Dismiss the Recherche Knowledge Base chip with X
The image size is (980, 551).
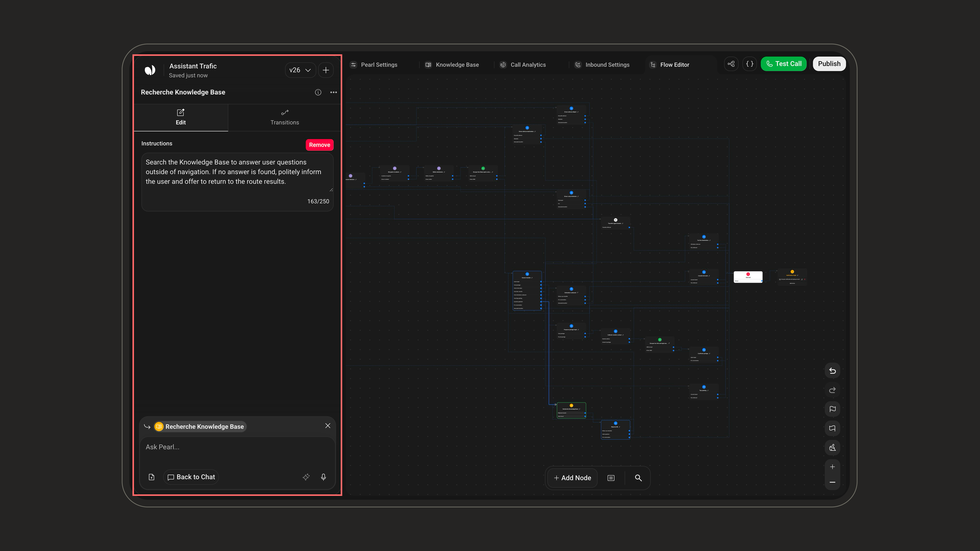(x=327, y=426)
